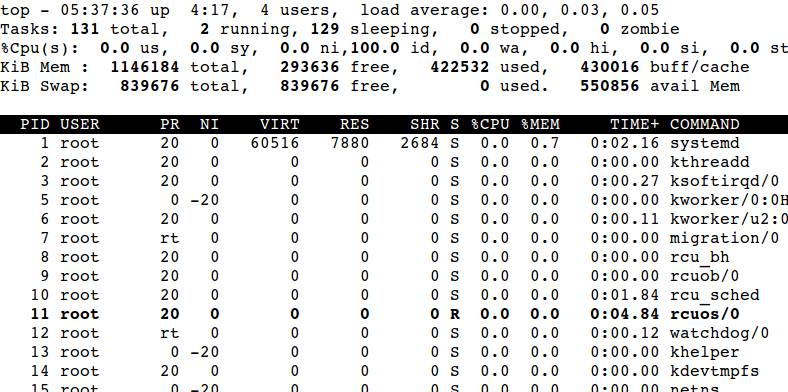Click the KiB Swap total value
The image size is (788, 392).
[x=150, y=86]
